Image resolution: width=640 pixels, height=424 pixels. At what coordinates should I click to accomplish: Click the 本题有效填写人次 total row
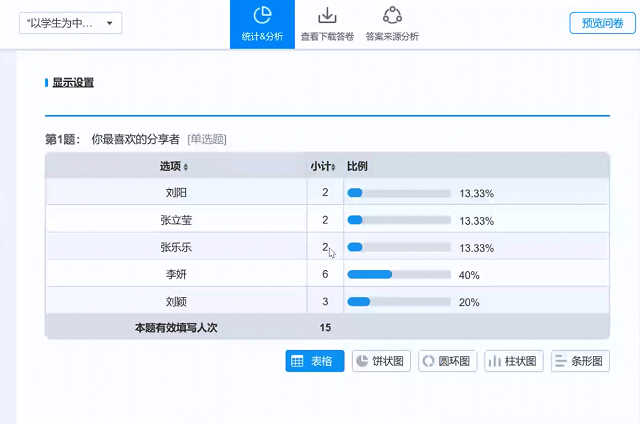point(176,327)
